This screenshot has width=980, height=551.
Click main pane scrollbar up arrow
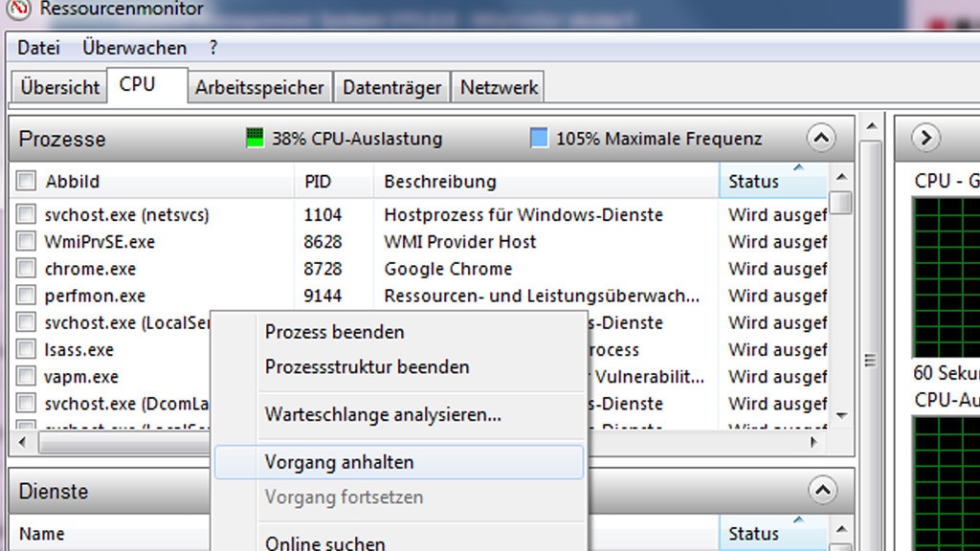pyautogui.click(x=871, y=125)
